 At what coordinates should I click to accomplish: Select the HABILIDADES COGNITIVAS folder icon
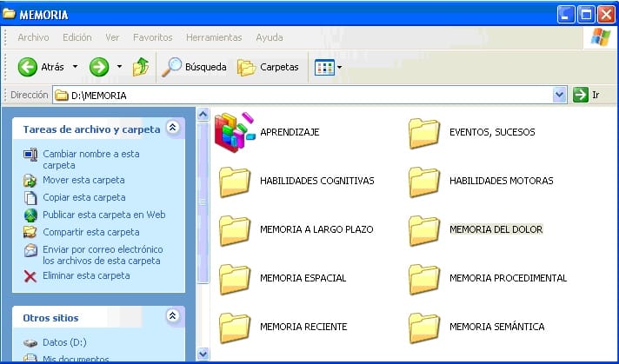coord(235,182)
